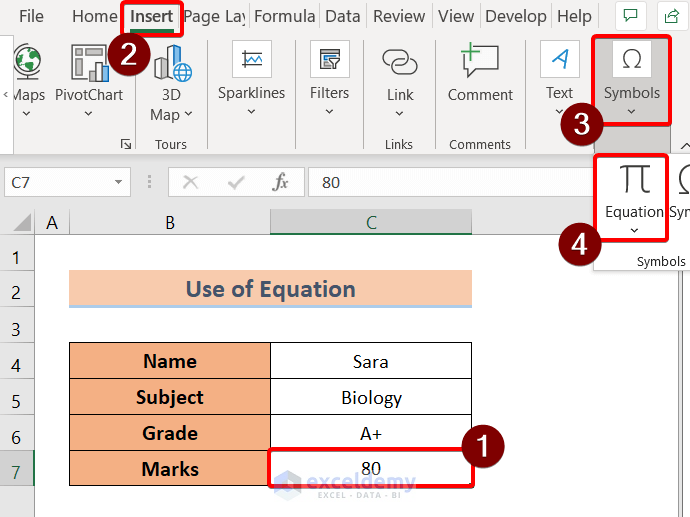Open the File menu
This screenshot has height=517, width=690.
[x=31, y=16]
